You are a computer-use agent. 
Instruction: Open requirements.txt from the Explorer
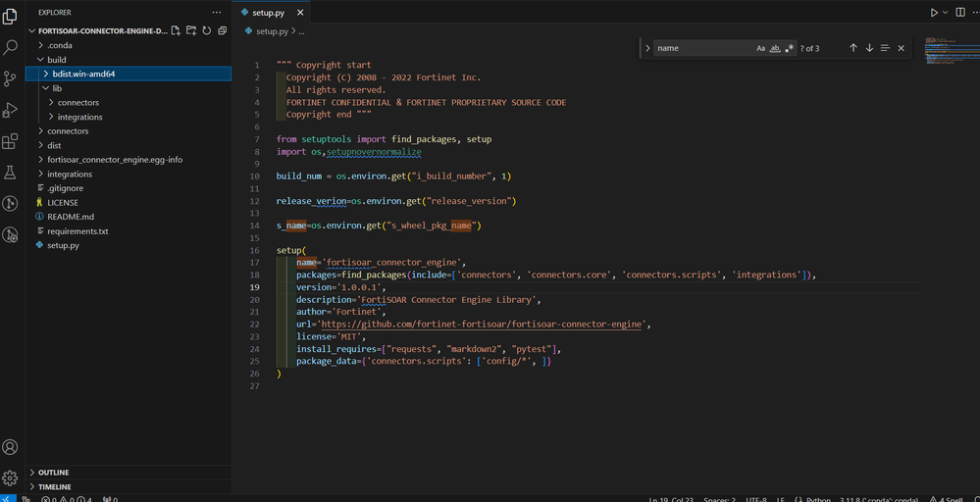tap(77, 231)
